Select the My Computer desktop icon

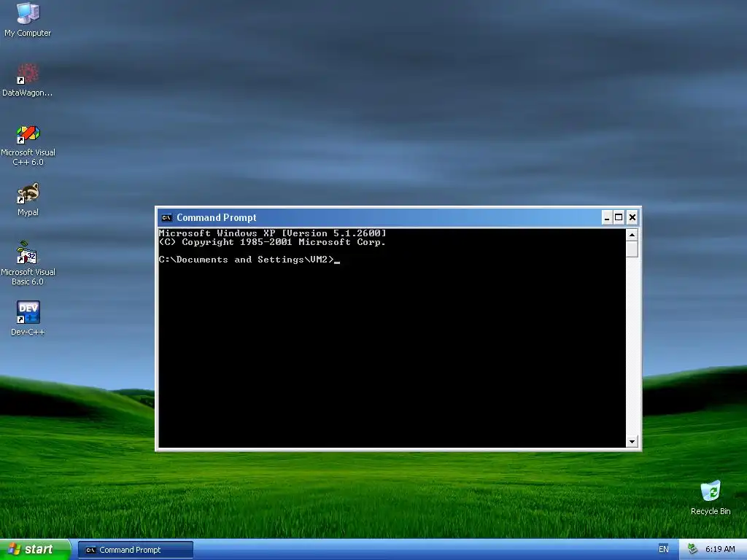point(28,20)
